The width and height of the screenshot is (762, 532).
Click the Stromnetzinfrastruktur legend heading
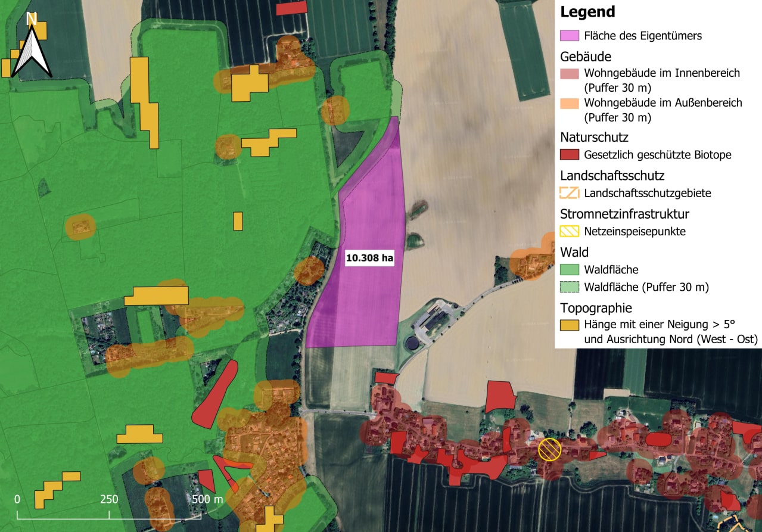click(x=625, y=214)
